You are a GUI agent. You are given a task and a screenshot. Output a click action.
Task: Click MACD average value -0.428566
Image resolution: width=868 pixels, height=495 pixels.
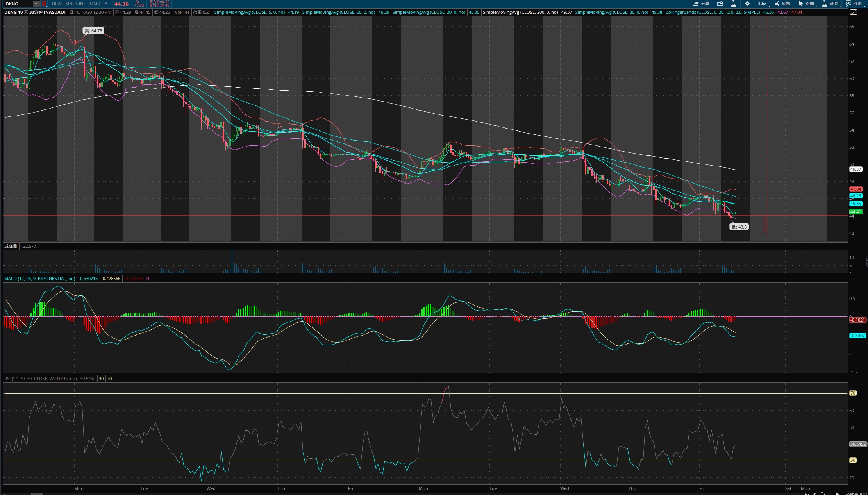[x=111, y=279]
